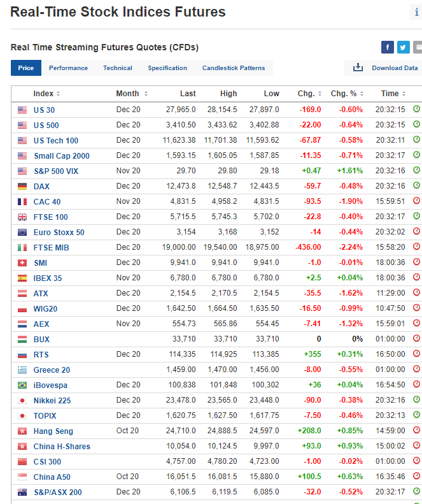This screenshot has width=422, height=504.
Task: Click the email share icon
Action: coord(418,47)
